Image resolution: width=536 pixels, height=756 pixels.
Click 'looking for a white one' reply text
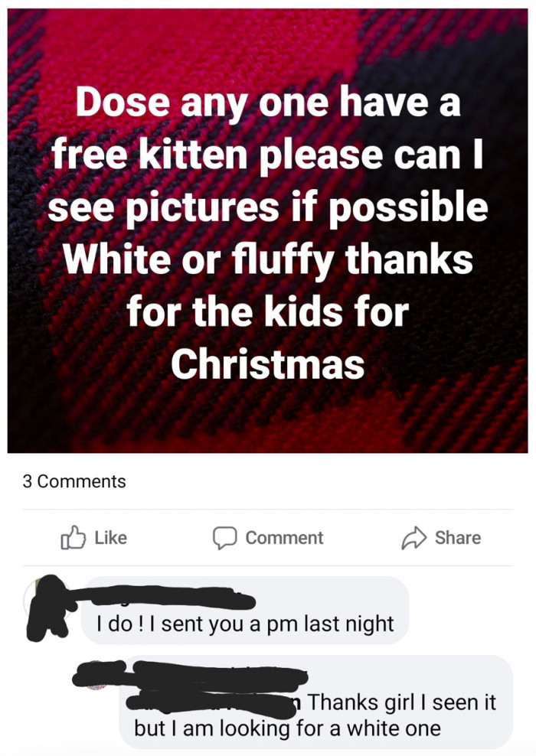point(331,728)
